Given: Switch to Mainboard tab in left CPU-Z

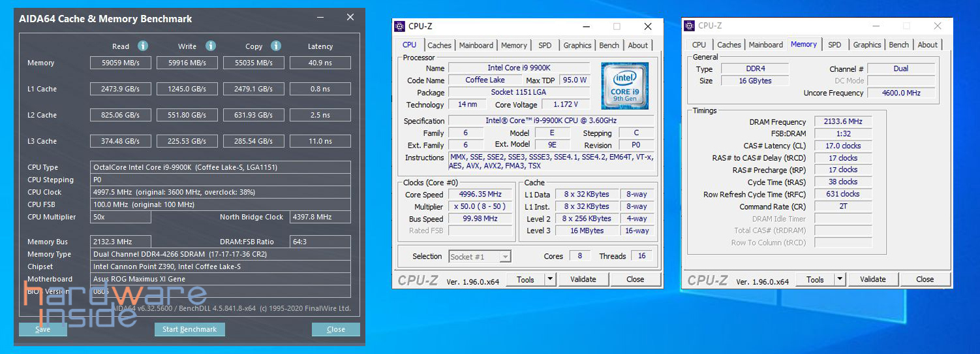Looking at the screenshot, I should coord(476,45).
